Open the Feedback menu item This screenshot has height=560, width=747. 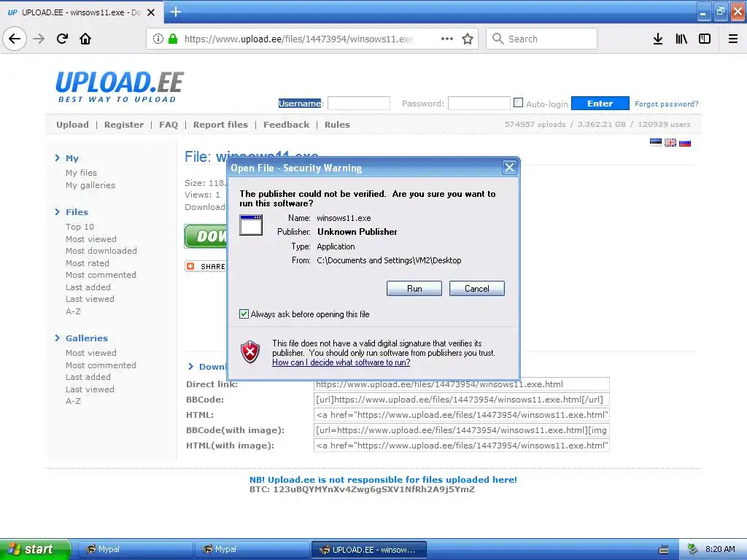tap(286, 124)
